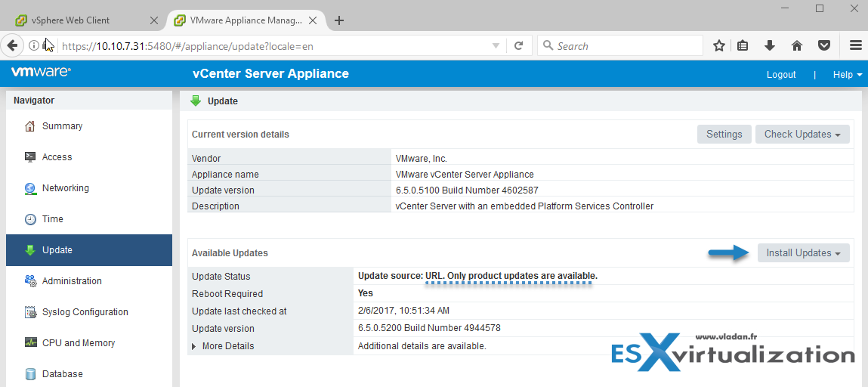Open the Help dropdown menu
868x387 pixels.
pyautogui.click(x=847, y=75)
